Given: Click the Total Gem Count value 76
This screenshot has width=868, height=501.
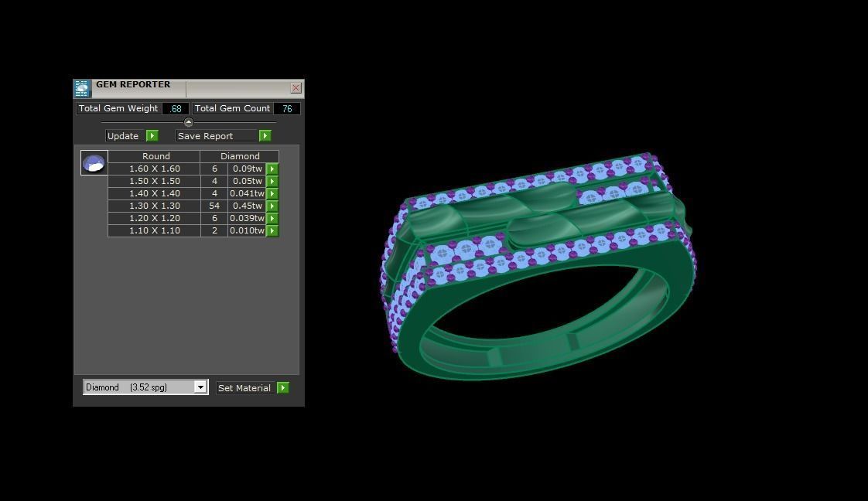Looking at the screenshot, I should [287, 108].
